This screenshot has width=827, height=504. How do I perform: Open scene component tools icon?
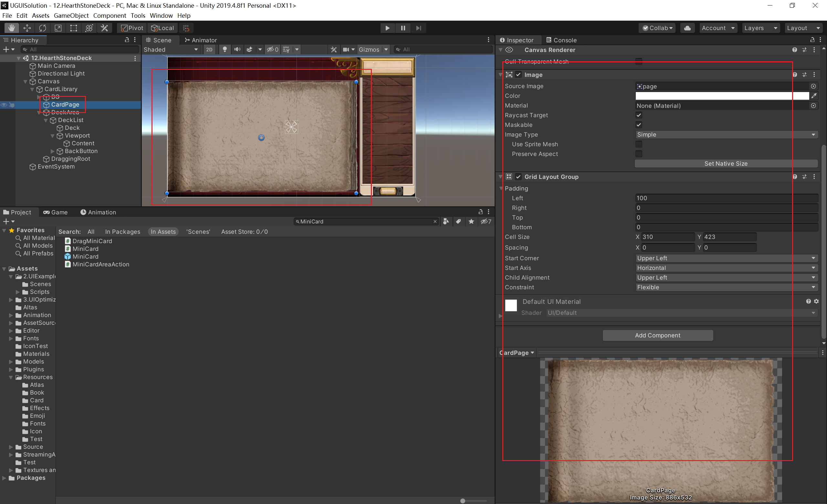(x=334, y=49)
